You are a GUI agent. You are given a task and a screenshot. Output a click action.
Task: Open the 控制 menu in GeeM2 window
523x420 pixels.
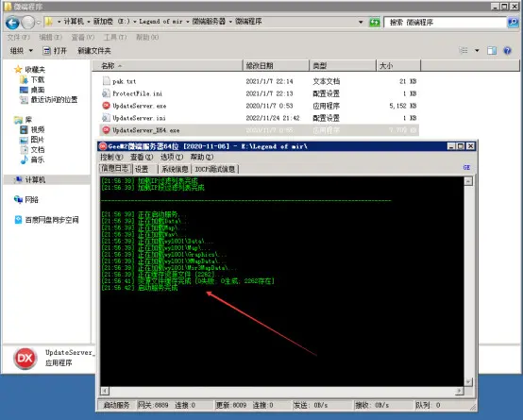(111, 157)
